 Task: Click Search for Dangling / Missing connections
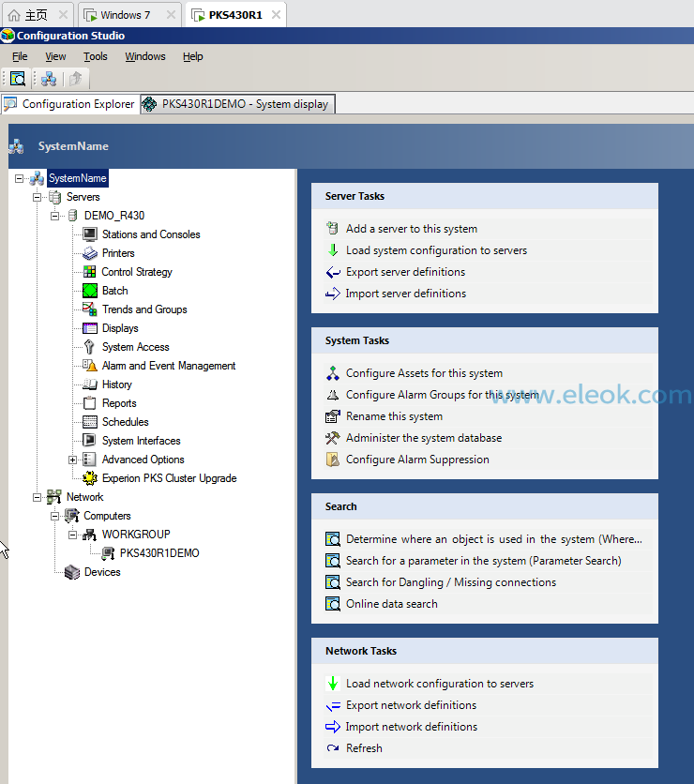451,582
